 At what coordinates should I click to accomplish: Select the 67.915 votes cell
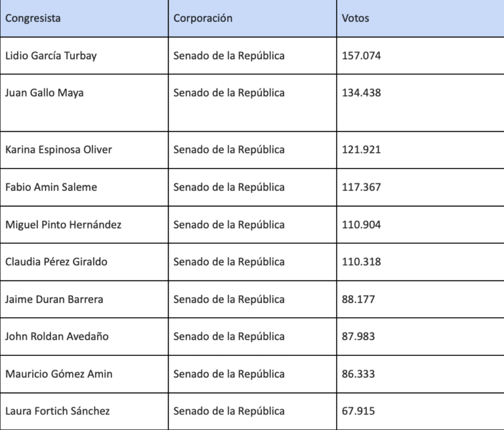(358, 411)
